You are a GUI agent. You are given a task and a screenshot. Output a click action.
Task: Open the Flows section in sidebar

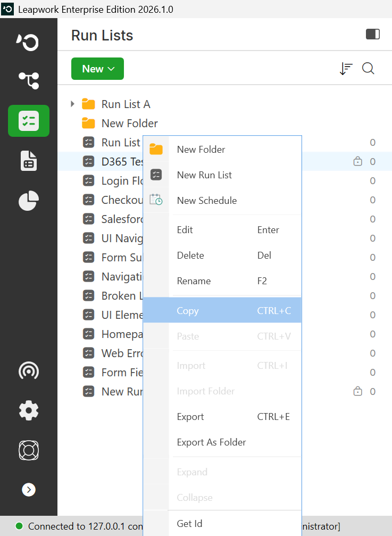[29, 81]
